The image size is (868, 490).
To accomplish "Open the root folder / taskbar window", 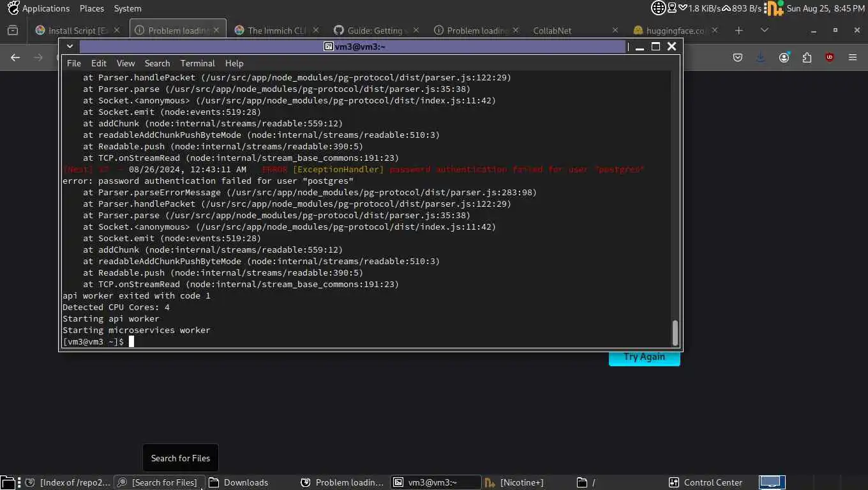I will (618, 482).
